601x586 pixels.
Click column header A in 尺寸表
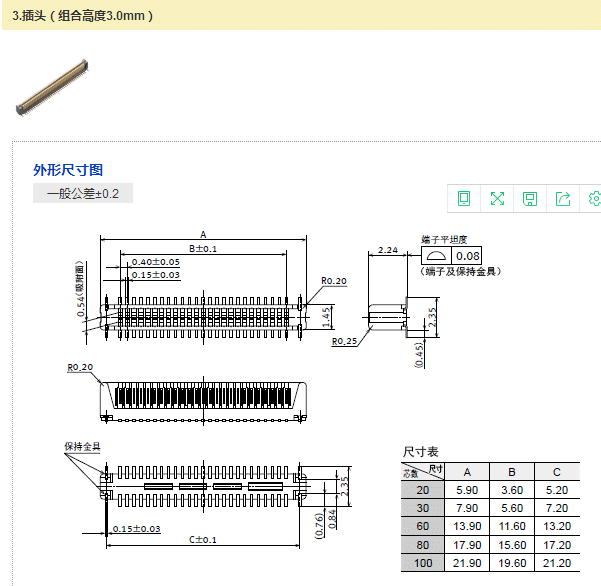pos(467,471)
